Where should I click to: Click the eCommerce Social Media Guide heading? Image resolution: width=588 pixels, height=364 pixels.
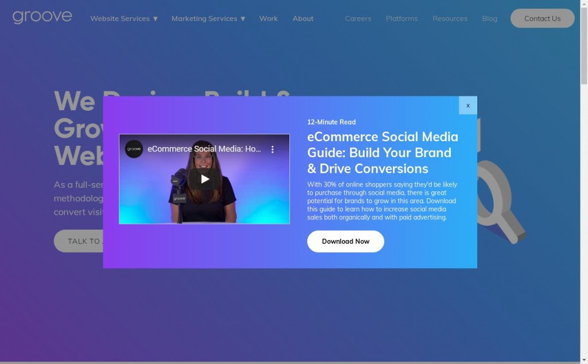click(382, 153)
